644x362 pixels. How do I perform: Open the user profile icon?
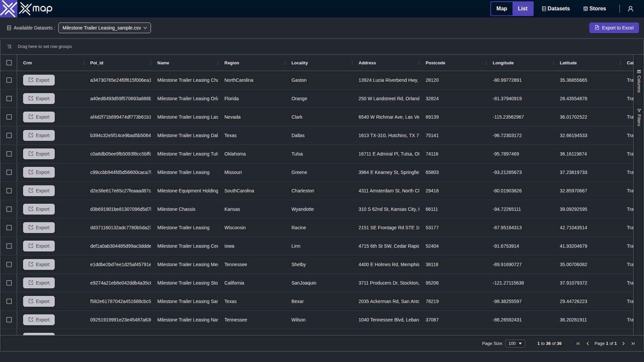(630, 8)
